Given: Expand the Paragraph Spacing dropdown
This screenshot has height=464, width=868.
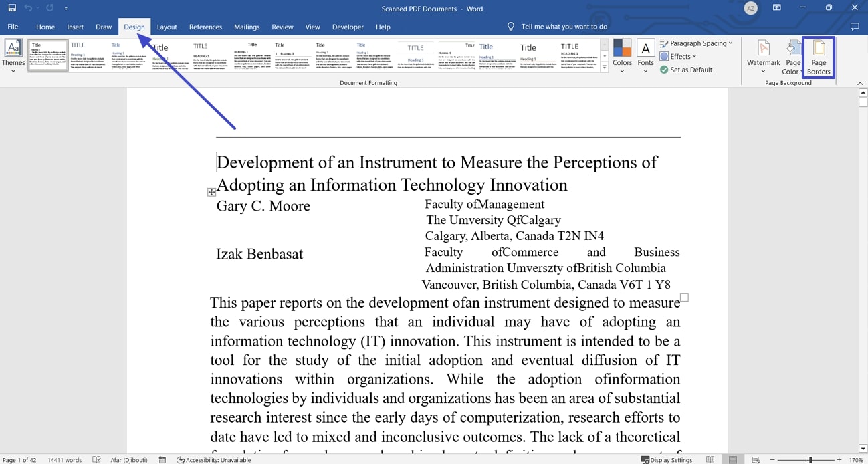Looking at the screenshot, I should pos(696,43).
